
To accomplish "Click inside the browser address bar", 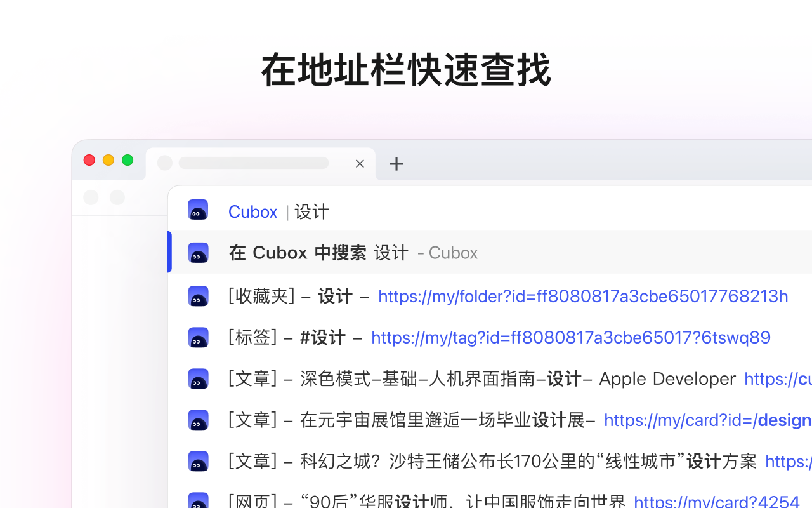I will coord(254,163).
